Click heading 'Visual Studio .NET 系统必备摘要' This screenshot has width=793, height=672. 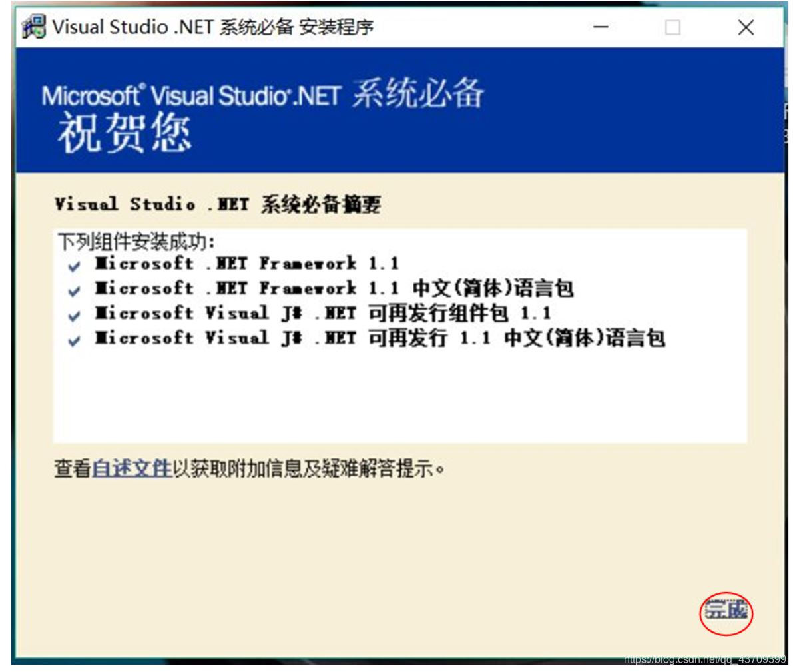pyautogui.click(x=218, y=204)
